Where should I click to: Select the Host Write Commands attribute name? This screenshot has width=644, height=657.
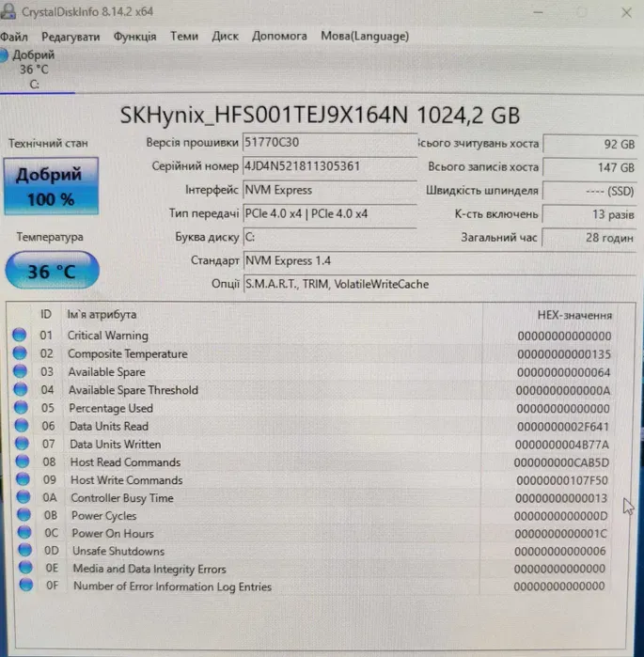pos(127,479)
